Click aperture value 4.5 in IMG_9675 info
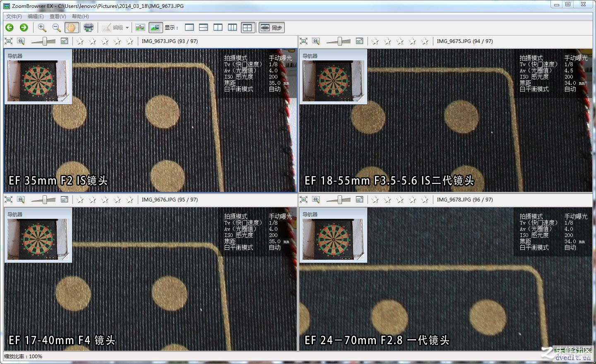596x364 pixels. point(569,70)
